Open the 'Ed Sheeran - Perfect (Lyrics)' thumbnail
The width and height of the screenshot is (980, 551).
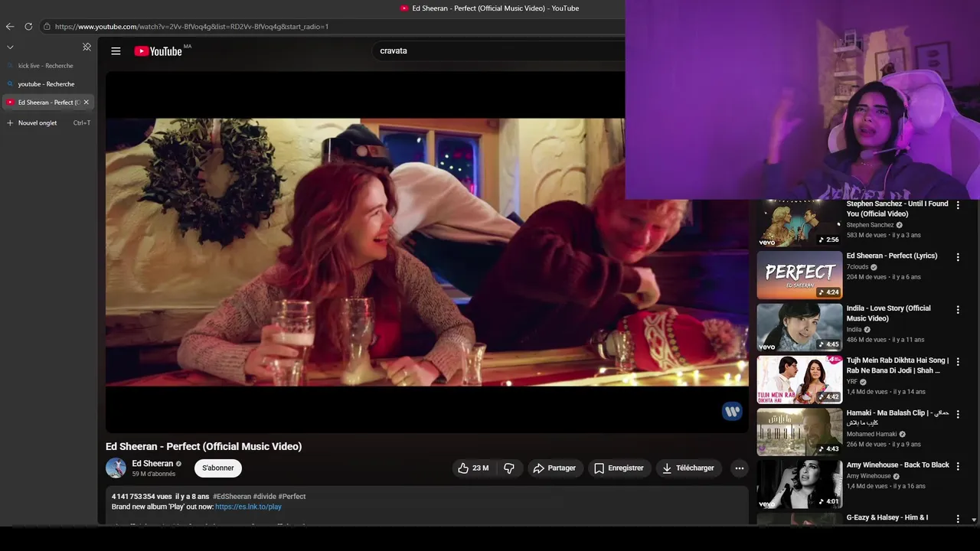click(799, 275)
